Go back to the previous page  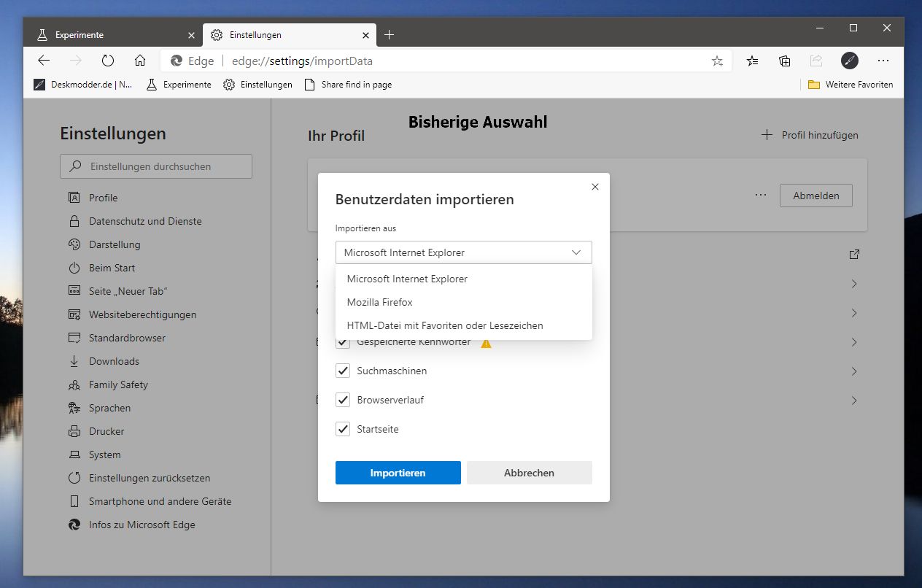pos(44,61)
